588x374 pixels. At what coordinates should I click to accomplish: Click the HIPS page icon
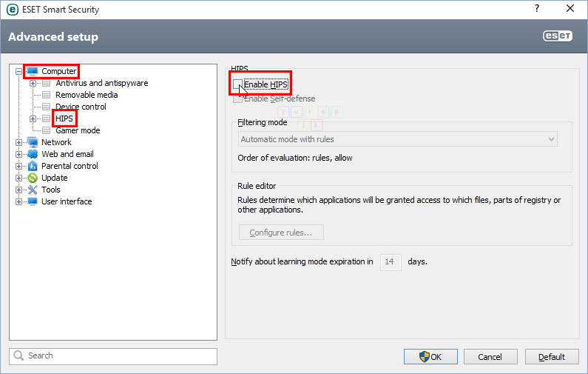pos(46,118)
